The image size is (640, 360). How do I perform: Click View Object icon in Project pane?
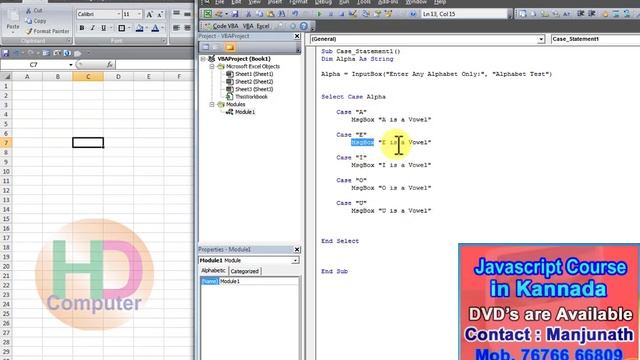coord(217,47)
